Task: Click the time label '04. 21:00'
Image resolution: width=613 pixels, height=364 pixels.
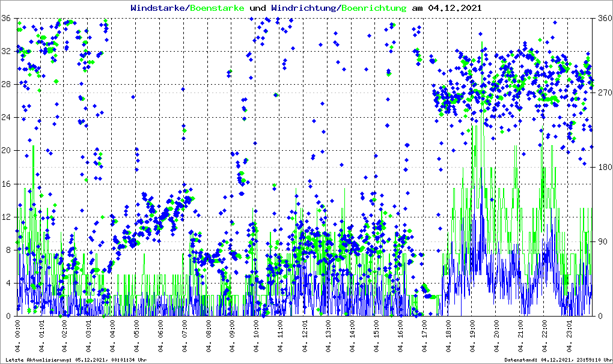Action: 520,336
